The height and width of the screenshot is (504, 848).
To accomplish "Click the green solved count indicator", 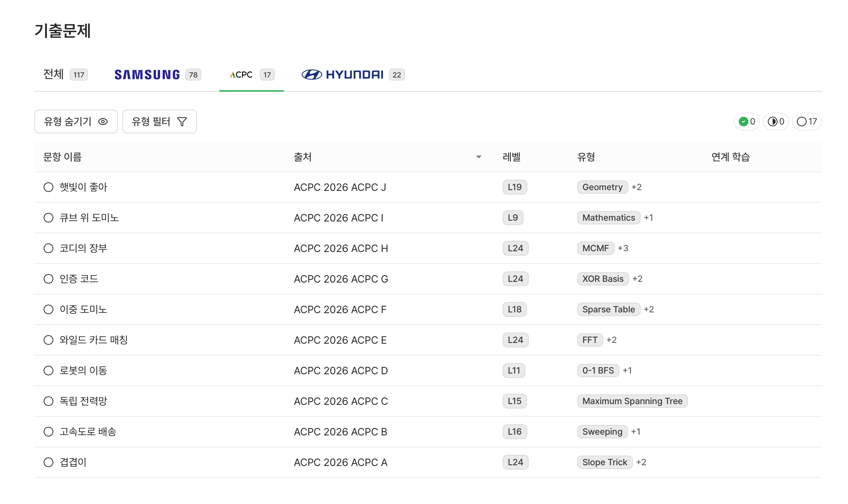I will coord(747,122).
